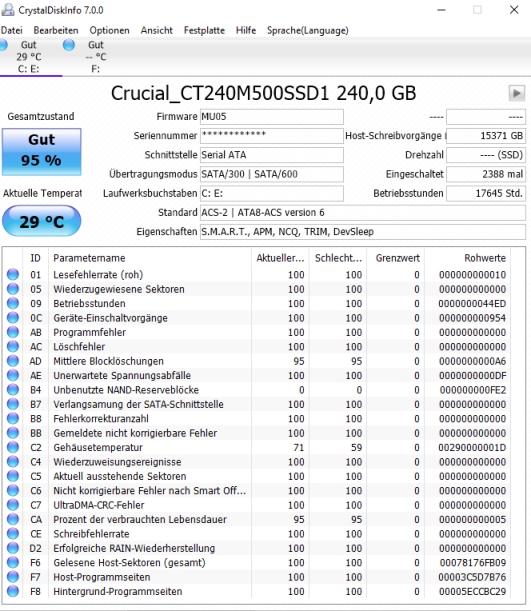
Task: Click the Parametername column header
Action: tap(150, 258)
